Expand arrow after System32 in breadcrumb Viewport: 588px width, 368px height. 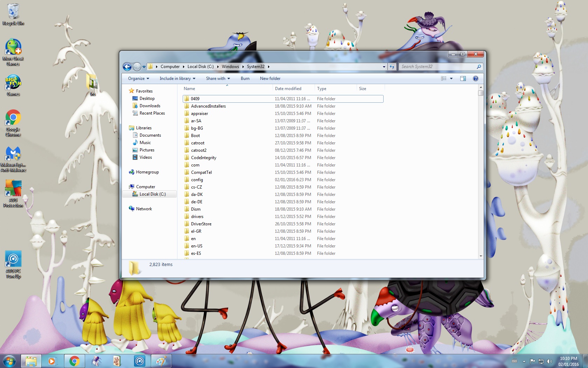point(268,67)
